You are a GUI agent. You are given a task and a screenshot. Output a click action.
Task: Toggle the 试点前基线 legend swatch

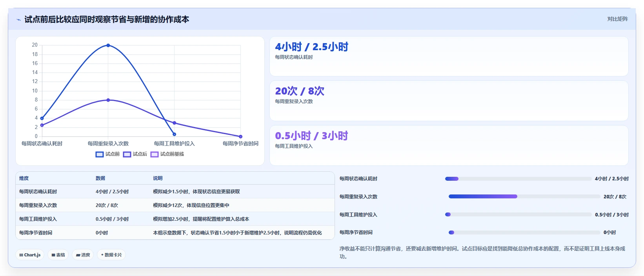[155, 154]
